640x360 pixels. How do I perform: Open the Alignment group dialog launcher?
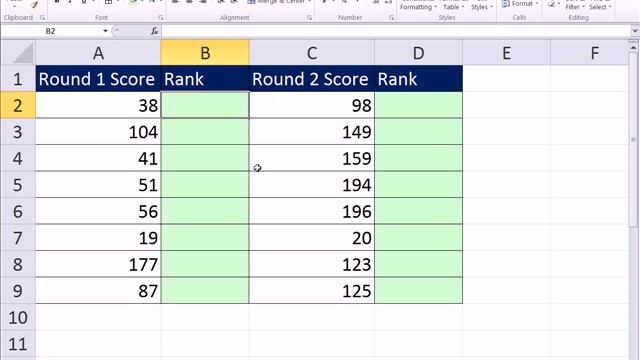coord(309,18)
